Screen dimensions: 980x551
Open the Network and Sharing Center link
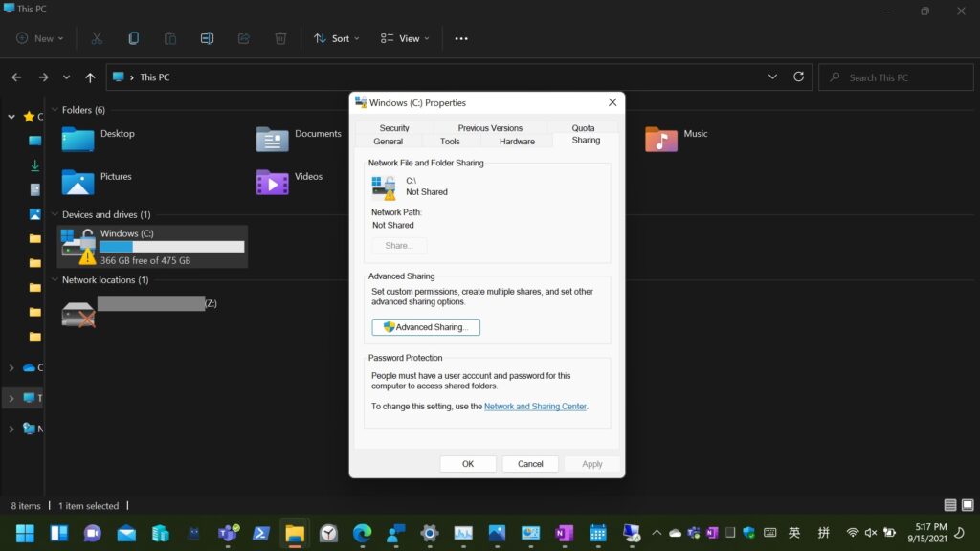[x=535, y=407]
